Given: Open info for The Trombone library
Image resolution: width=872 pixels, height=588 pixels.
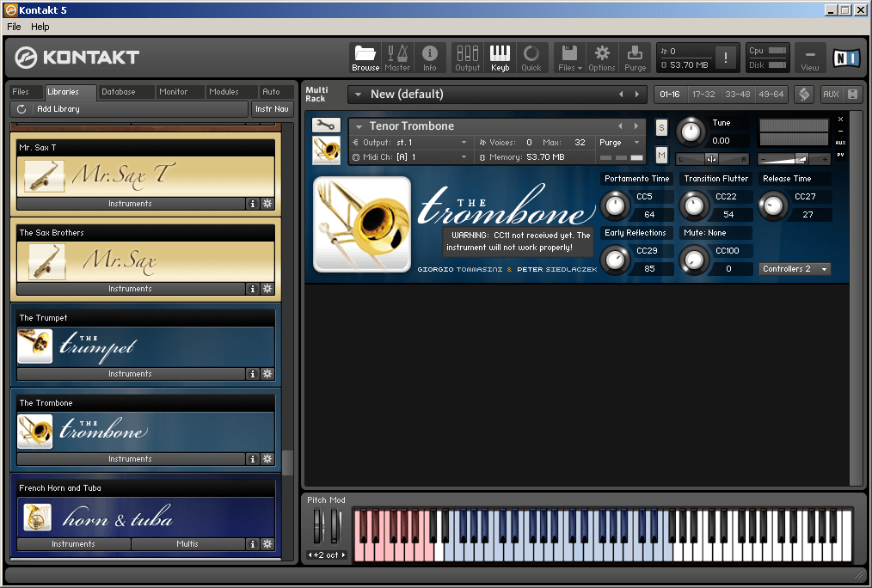Looking at the screenshot, I should 253,458.
